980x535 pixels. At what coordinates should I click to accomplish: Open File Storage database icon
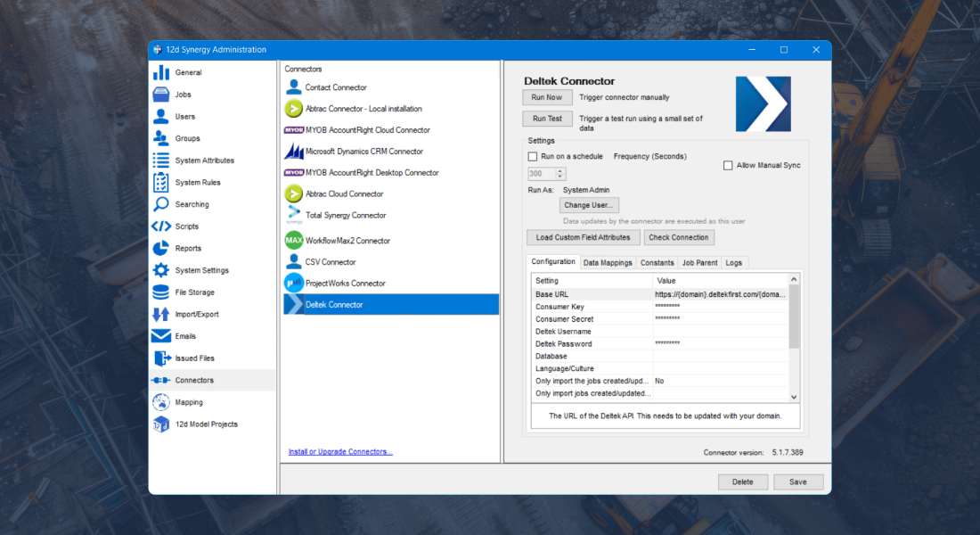[x=160, y=292]
